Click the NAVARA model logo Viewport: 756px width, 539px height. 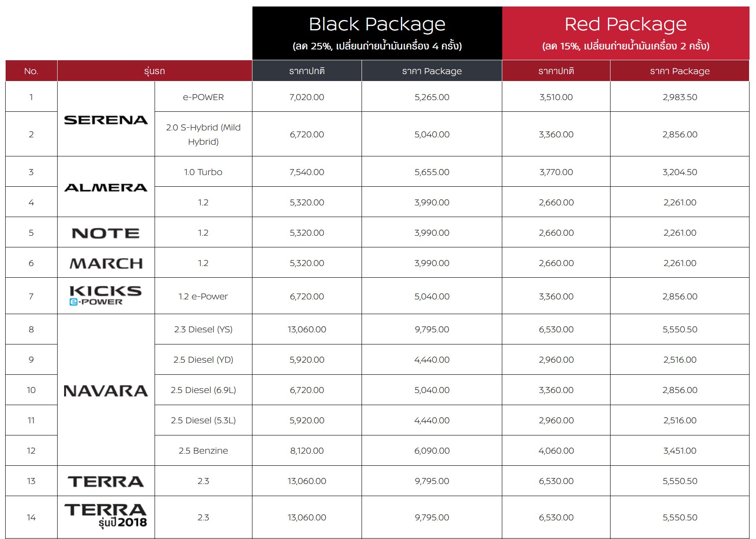(106, 391)
